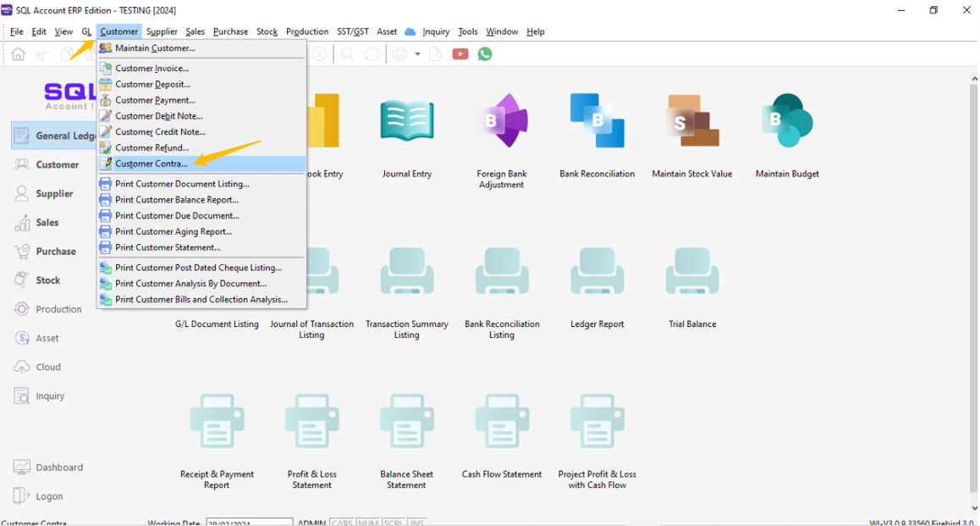Click the WhatsApp icon in the toolbar

pos(485,54)
